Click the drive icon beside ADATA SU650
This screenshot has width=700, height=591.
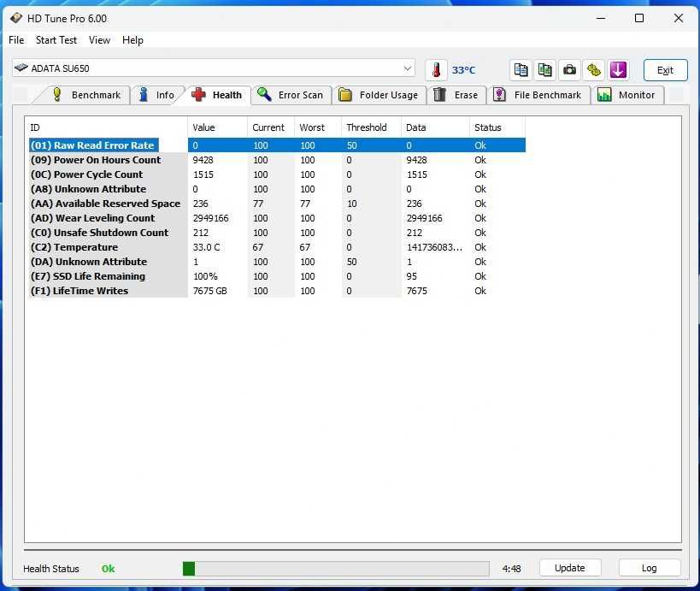(x=21, y=68)
